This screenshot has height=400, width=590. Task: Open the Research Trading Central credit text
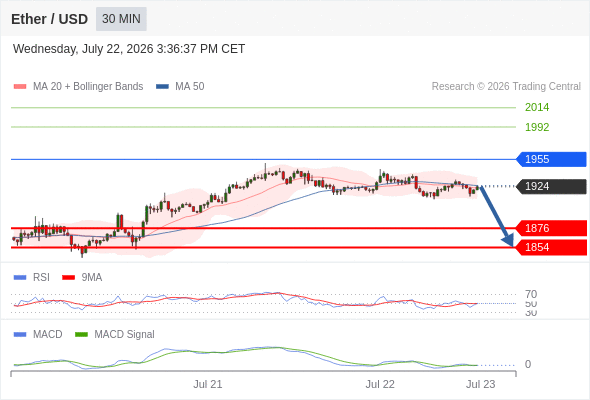pyautogui.click(x=506, y=87)
